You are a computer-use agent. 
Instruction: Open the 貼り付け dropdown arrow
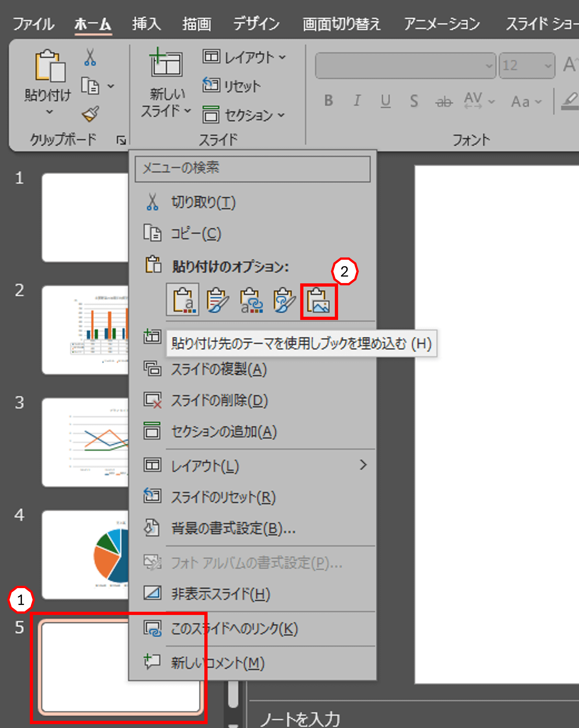click(49, 112)
